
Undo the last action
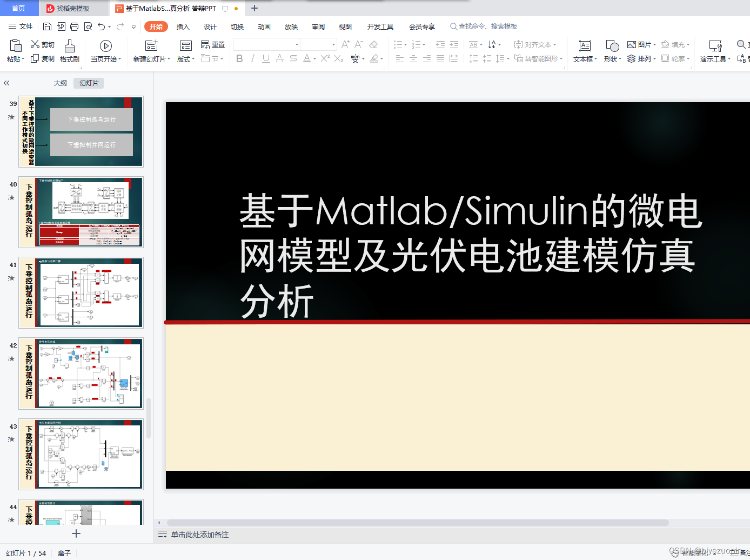pos(101,26)
